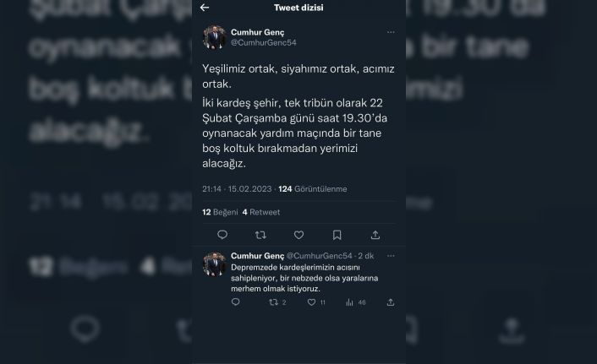Reply to the main tweet

coord(222,235)
